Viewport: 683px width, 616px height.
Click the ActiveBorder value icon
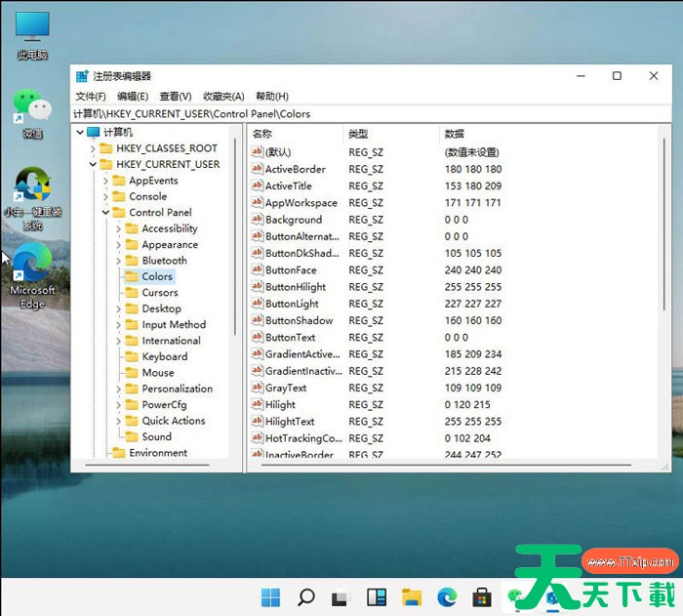(x=257, y=169)
